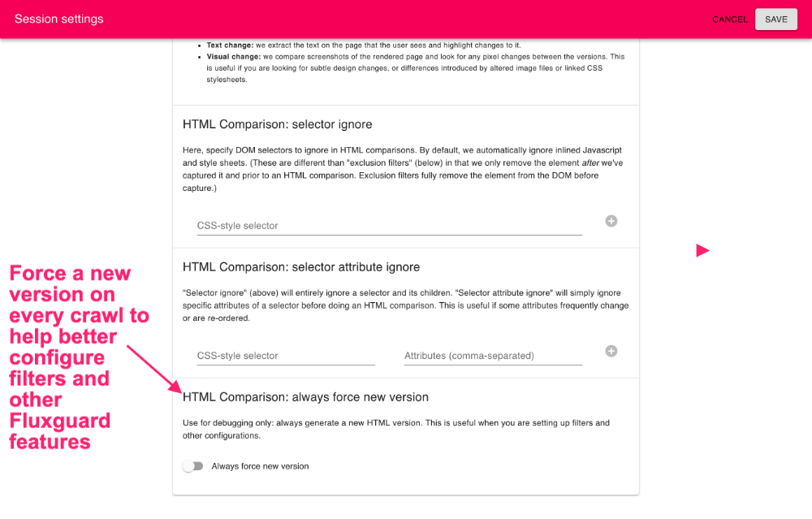The height and width of the screenshot is (519, 812).
Task: Click 'HTML Comparison: selector attribute ignore' heading
Action: pos(301,267)
